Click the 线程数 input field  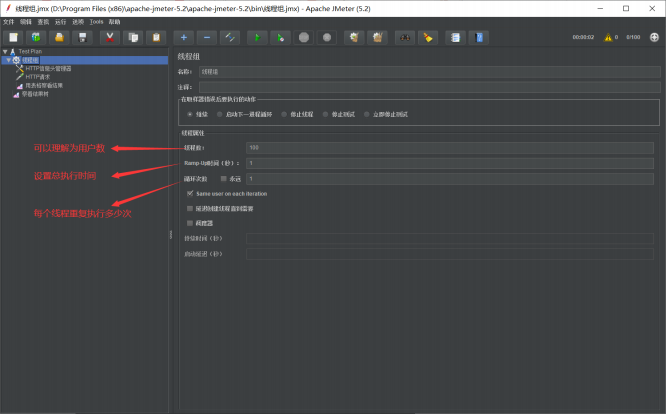pyautogui.click(x=449, y=147)
